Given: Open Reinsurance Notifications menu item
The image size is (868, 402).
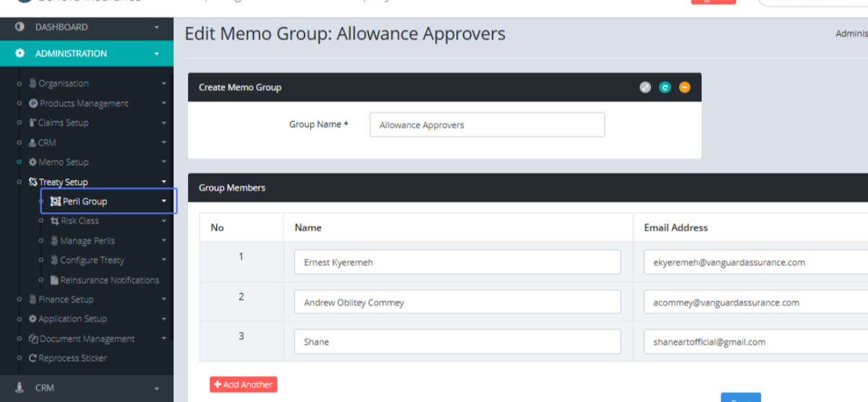Looking at the screenshot, I should [x=109, y=280].
